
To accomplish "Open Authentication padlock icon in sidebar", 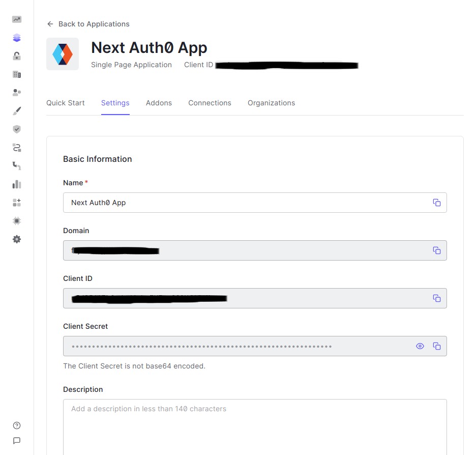I will pos(17,56).
